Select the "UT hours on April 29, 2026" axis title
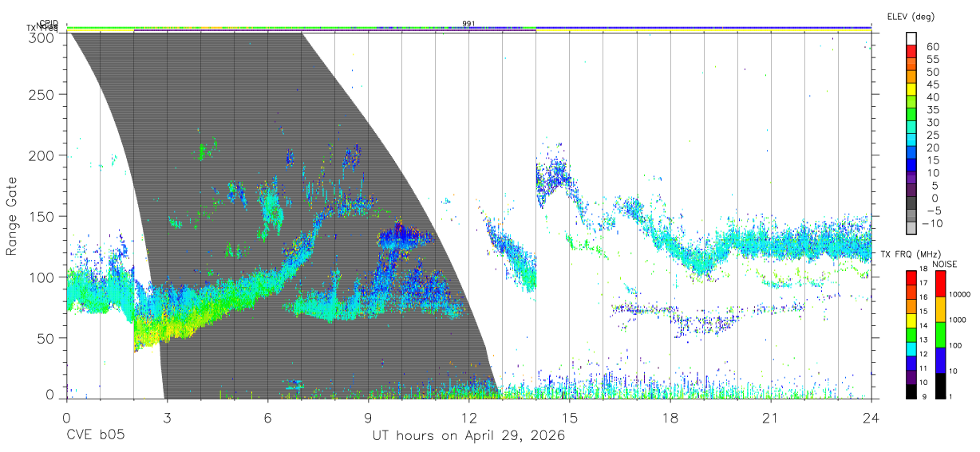The image size is (980, 452). [x=468, y=436]
